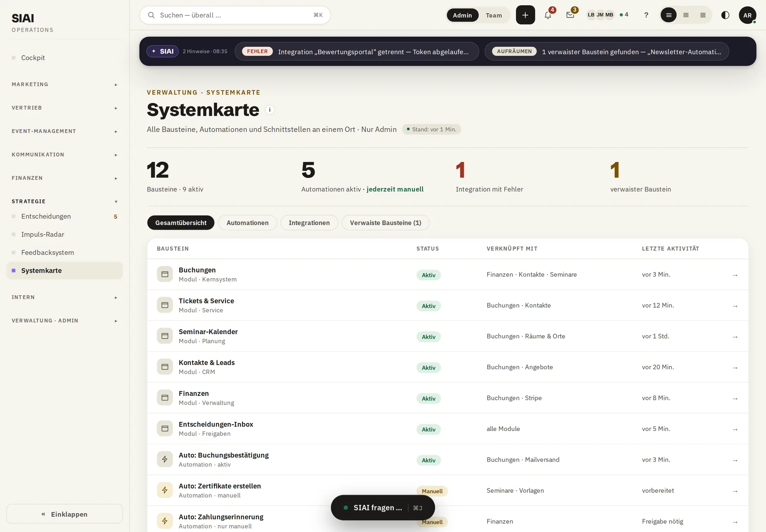Click the Buchungen module icon
The height and width of the screenshot is (532, 766).
point(165,274)
